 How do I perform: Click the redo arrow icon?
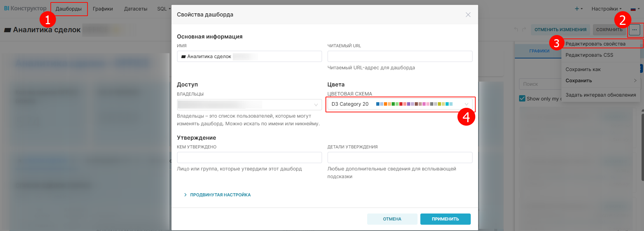point(524,29)
